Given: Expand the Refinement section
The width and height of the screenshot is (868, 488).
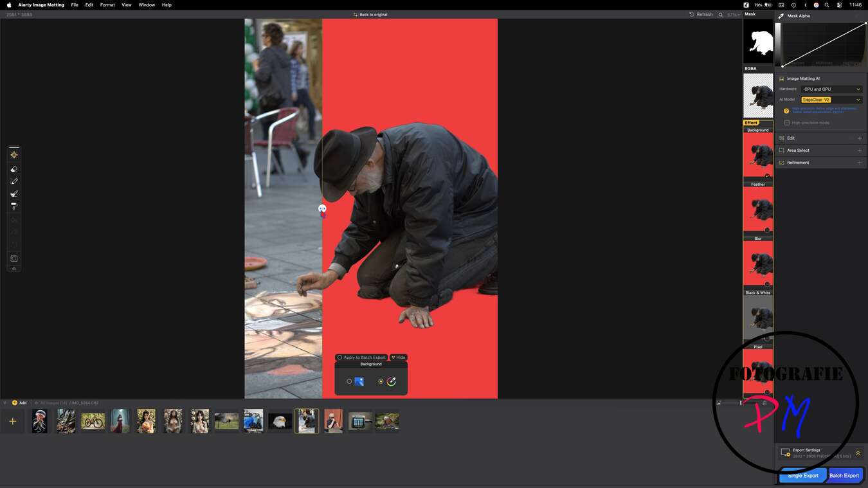Looking at the screenshot, I should tap(859, 163).
